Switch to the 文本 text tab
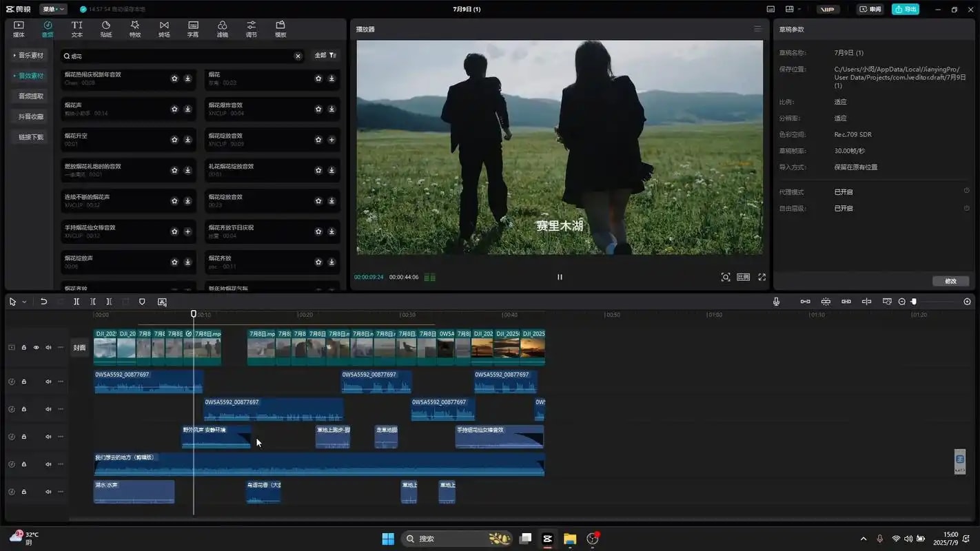980x551 pixels. pos(77,28)
